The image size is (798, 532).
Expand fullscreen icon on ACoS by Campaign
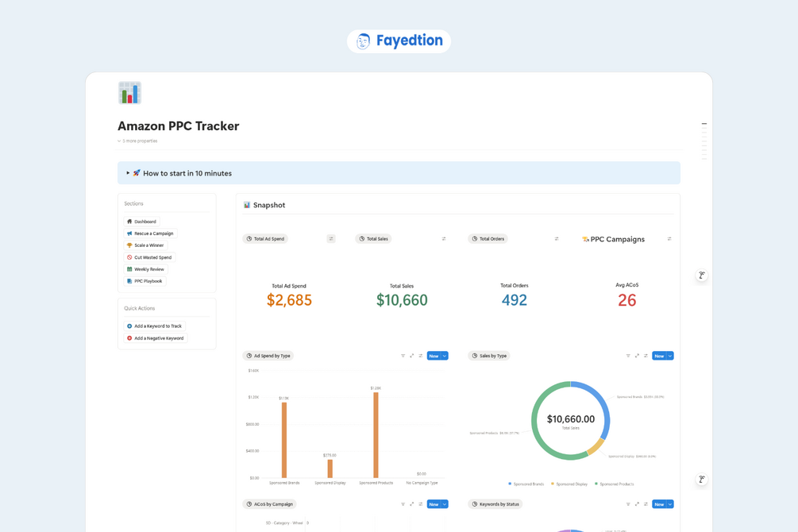(x=412, y=504)
